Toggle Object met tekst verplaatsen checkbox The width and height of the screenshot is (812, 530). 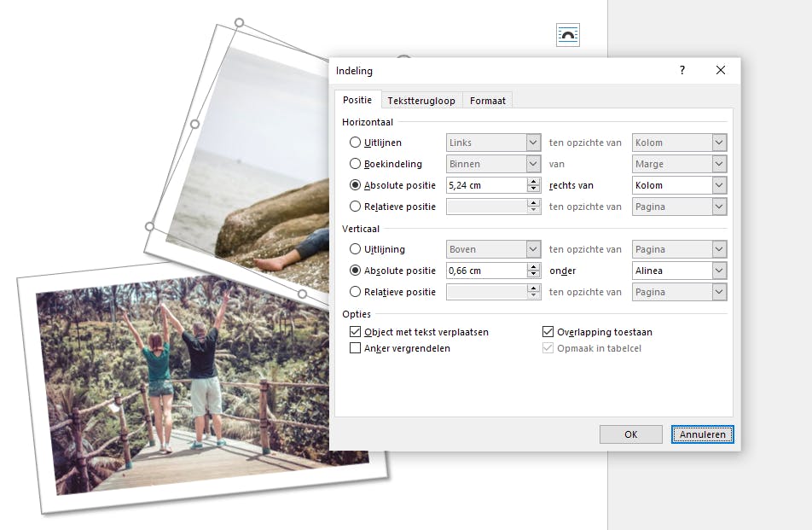[x=355, y=332]
